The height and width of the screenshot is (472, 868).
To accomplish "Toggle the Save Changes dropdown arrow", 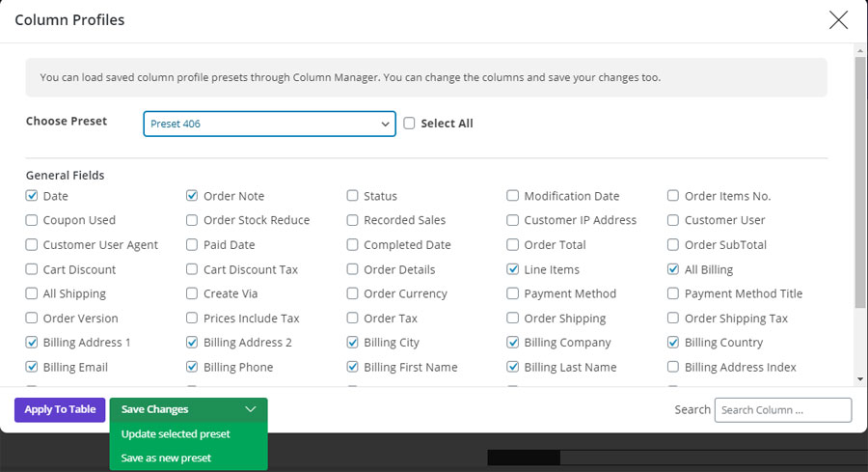I will [x=251, y=409].
